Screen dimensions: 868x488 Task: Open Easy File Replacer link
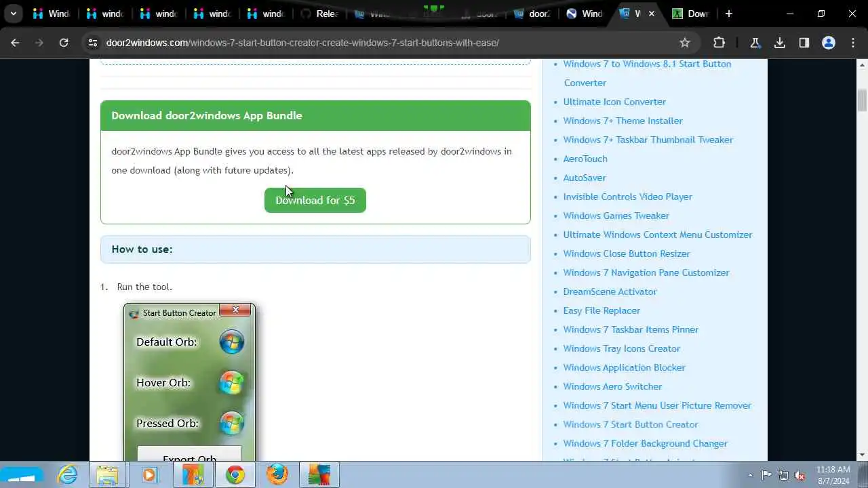(601, 310)
